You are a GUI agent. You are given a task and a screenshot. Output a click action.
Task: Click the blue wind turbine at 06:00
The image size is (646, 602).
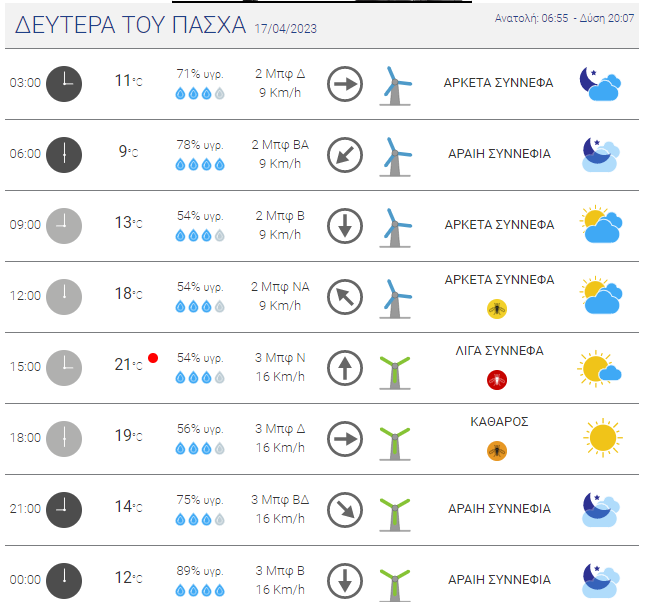395,157
